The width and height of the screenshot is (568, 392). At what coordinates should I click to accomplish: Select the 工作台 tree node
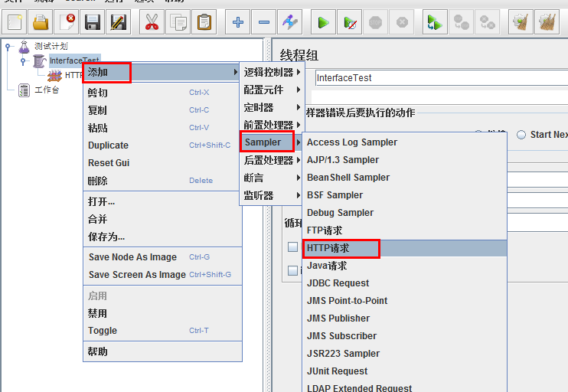(x=47, y=90)
